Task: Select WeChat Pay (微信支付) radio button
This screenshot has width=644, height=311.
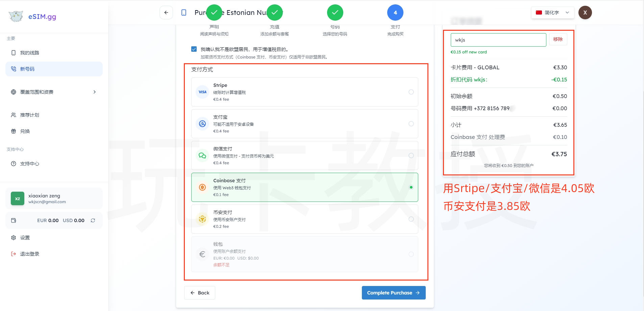Action: click(x=411, y=155)
